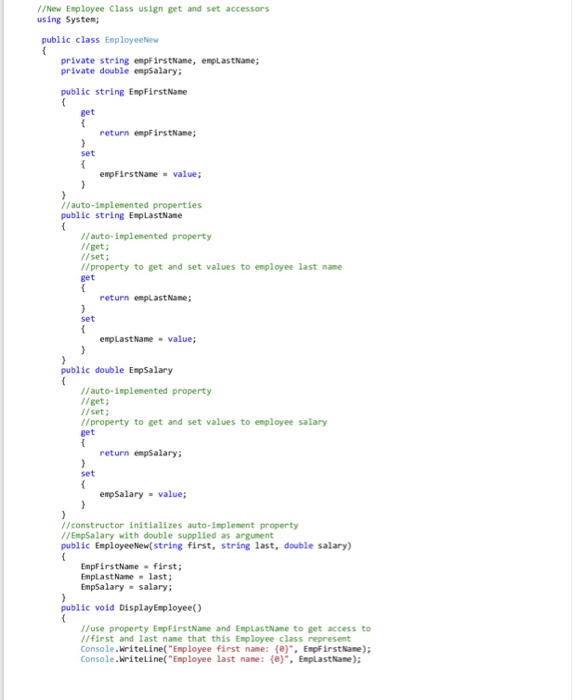
Task: Click the 'using System;' line
Action: tap(68, 20)
